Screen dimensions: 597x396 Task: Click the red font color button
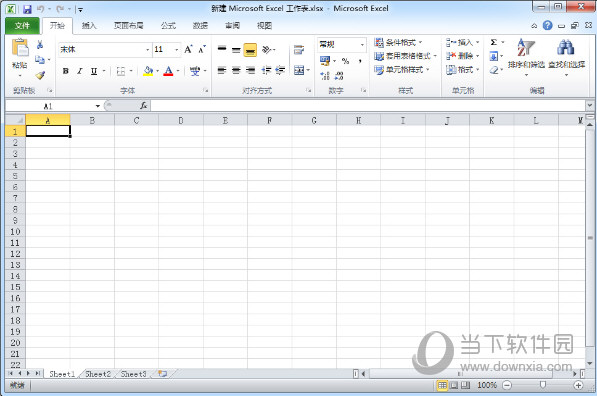coord(168,71)
